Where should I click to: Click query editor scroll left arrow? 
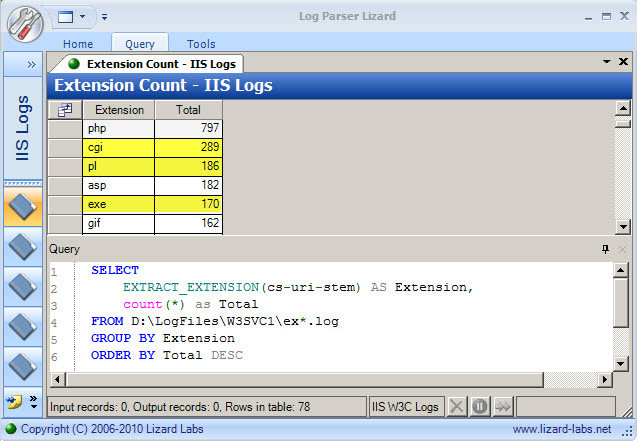57,380
